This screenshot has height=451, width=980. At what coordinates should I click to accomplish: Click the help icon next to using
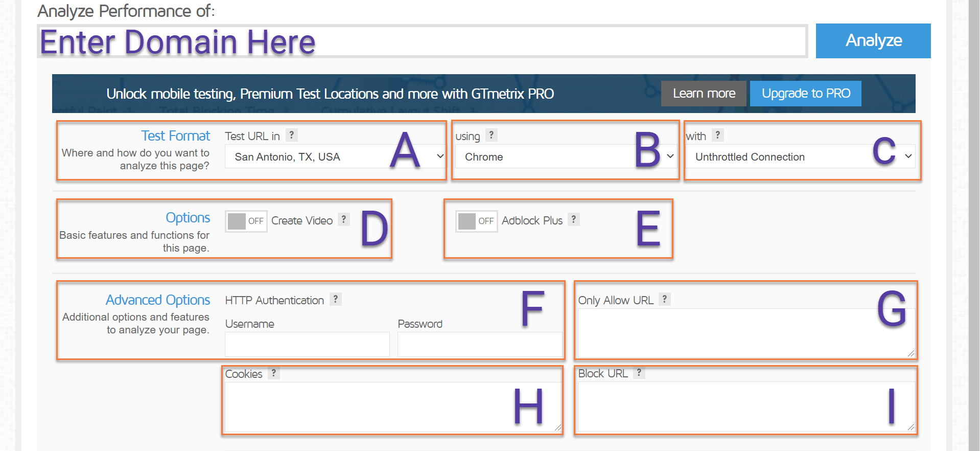(x=491, y=135)
